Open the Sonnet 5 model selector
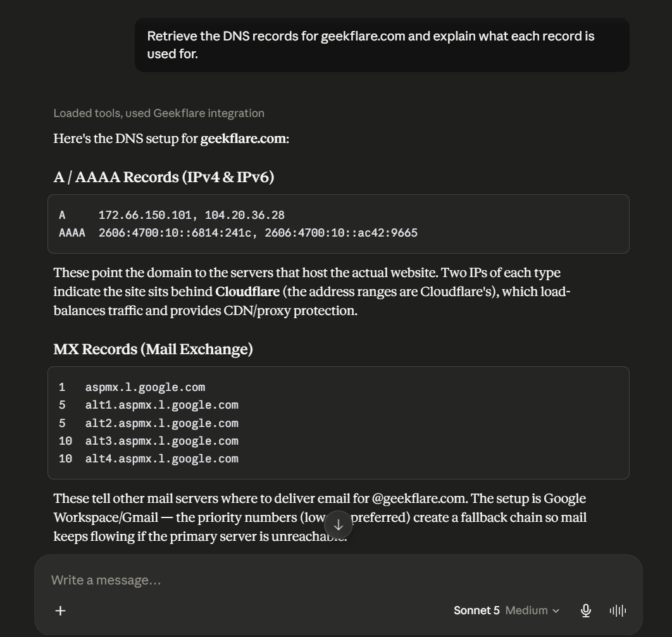 coord(476,610)
